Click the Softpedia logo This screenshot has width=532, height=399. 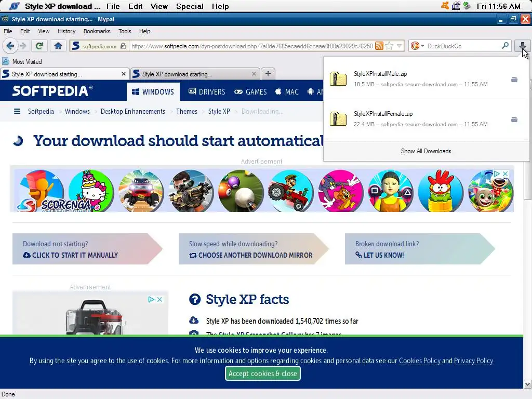click(52, 91)
